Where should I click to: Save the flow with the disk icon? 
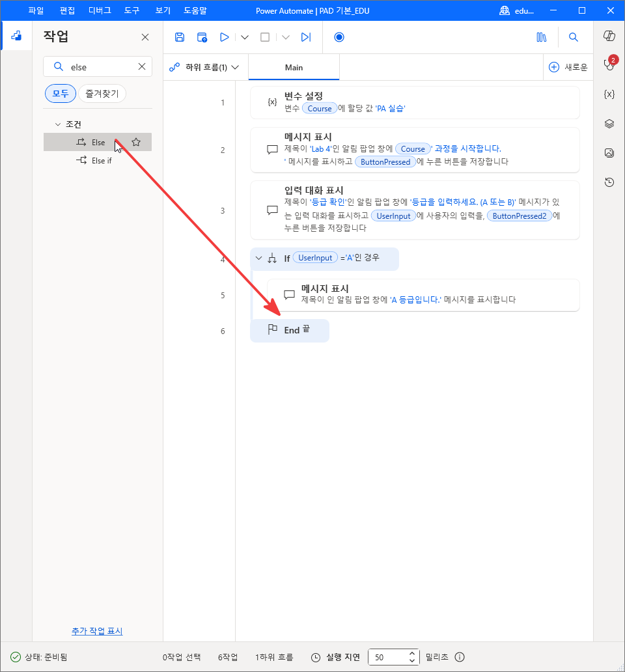(x=180, y=37)
